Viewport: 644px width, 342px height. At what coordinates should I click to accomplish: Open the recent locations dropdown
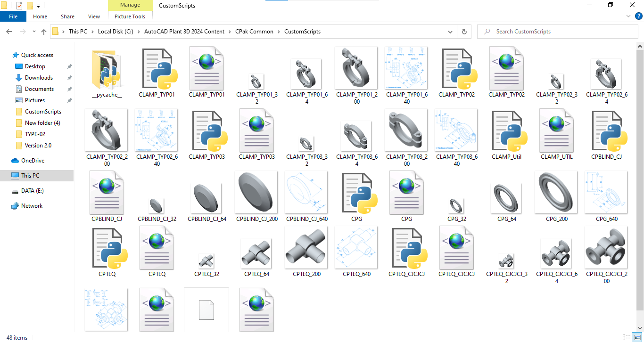click(x=33, y=32)
